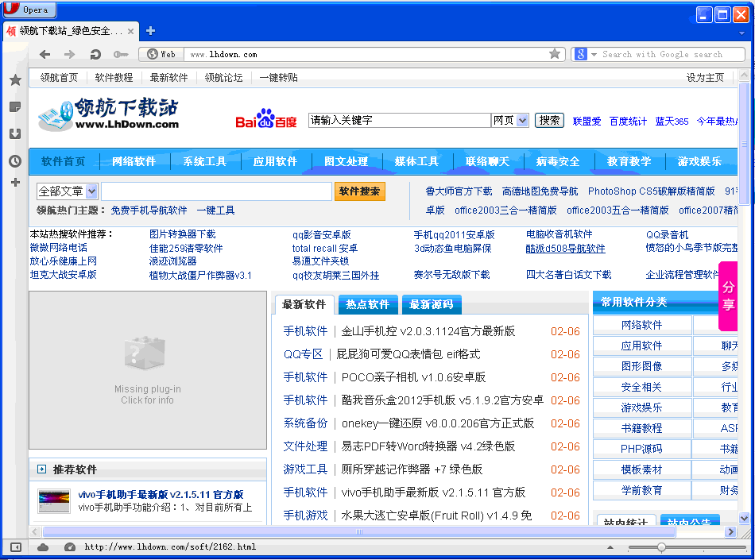Click vertical scrollbar up arrow
755x560 pixels.
(x=745, y=76)
